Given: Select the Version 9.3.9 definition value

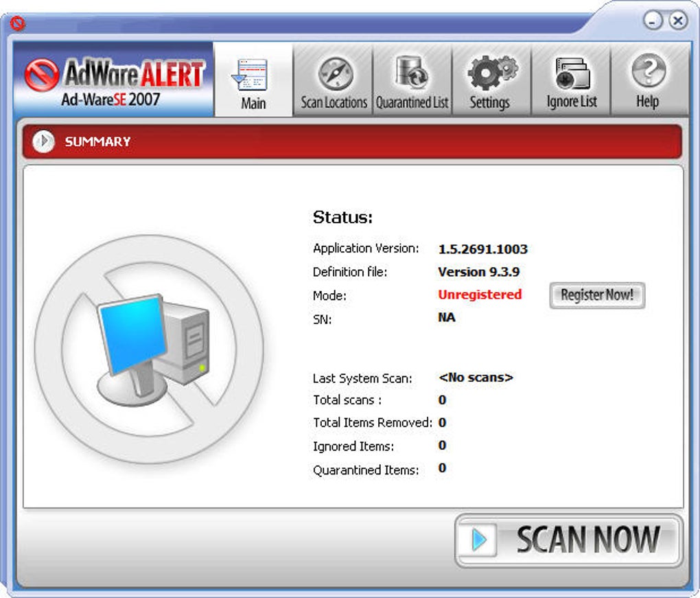Looking at the screenshot, I should coord(478,272).
